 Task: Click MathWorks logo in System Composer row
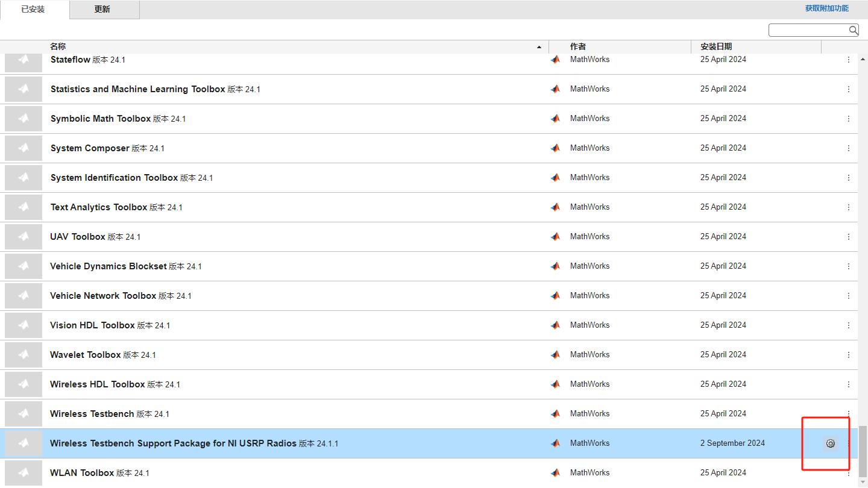(555, 148)
